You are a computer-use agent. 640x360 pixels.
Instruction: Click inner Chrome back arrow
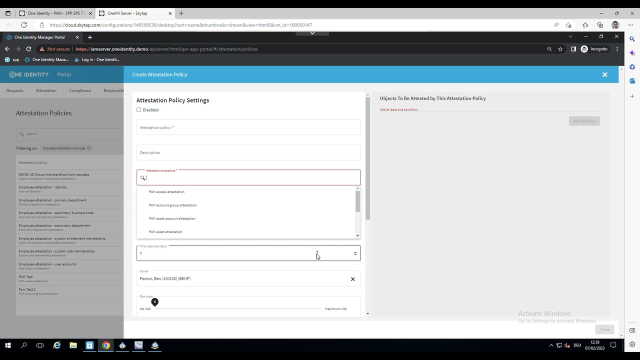pyautogui.click(x=7, y=49)
